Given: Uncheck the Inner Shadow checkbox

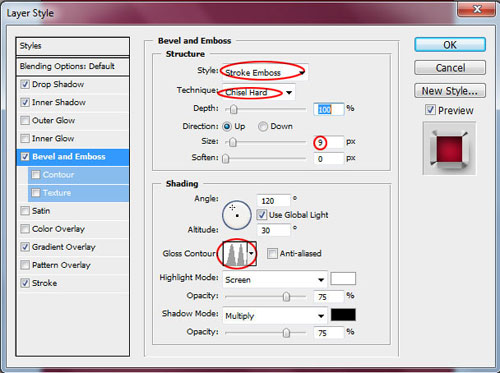Looking at the screenshot, I should [25, 102].
